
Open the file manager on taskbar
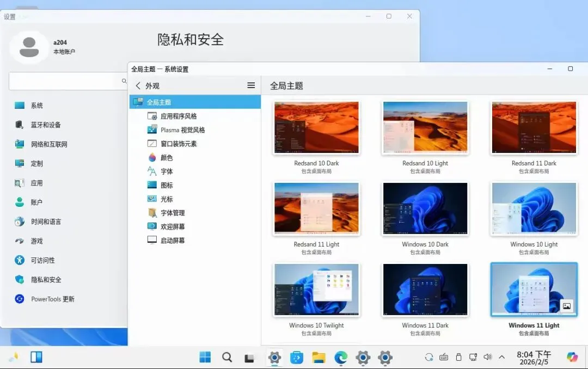click(x=318, y=358)
